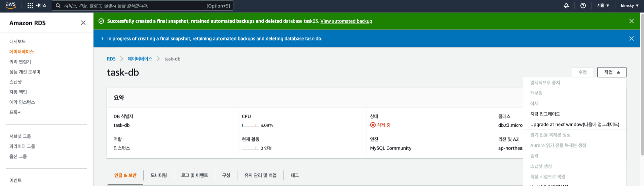Select Aurora 읽기 전용 복제본 생성 menu item
Screen dimensions: 644x186
pyautogui.click(x=575, y=145)
